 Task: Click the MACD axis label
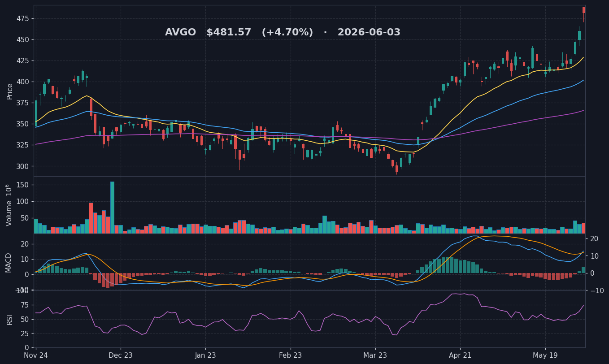pyautogui.click(x=9, y=262)
